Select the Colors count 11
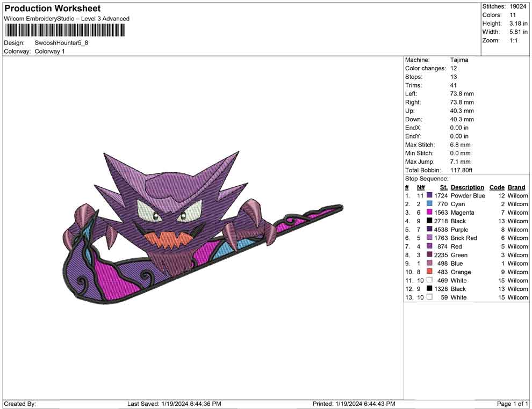The height and width of the screenshot is (409, 532). 513,15
